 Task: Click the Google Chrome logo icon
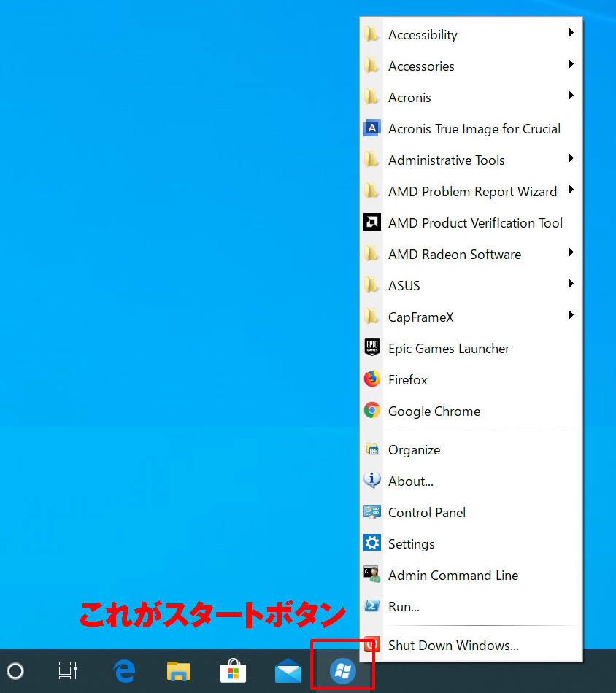(372, 411)
